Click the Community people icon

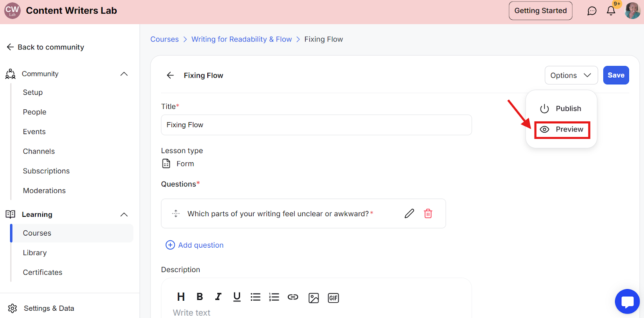10,74
